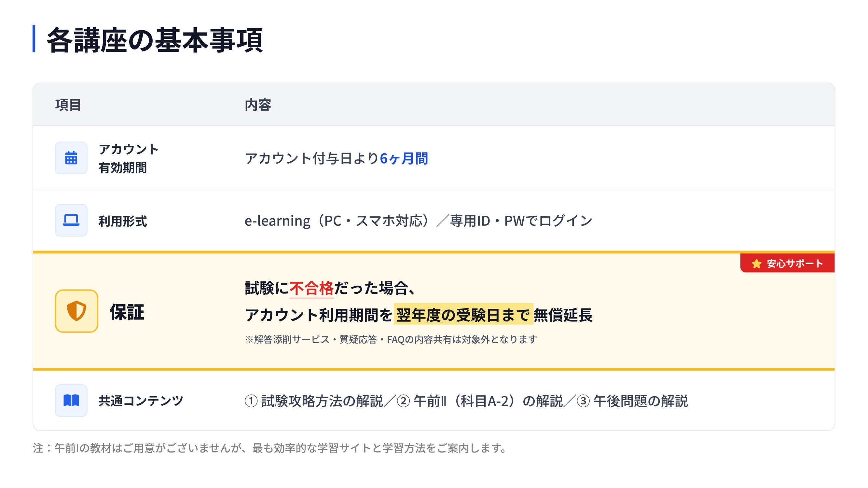The height and width of the screenshot is (488, 868).
Task: Click the 試験攻略方法の解説 content list text
Action: pyautogui.click(x=322, y=401)
